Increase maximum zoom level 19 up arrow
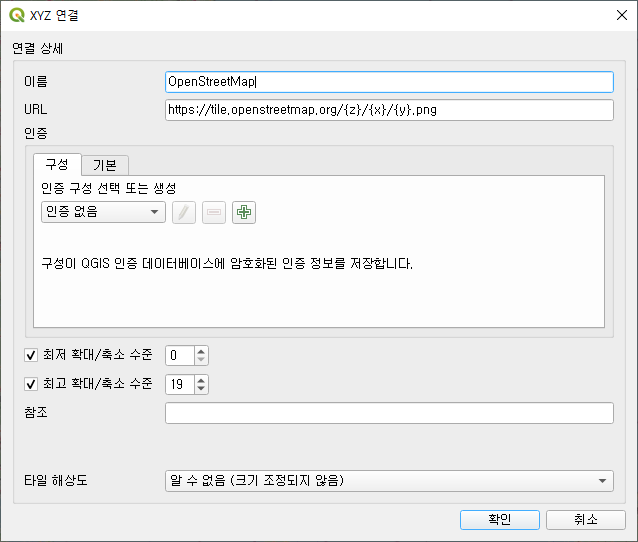Screen dimensions: 638x542 pyautogui.click(x=201, y=380)
